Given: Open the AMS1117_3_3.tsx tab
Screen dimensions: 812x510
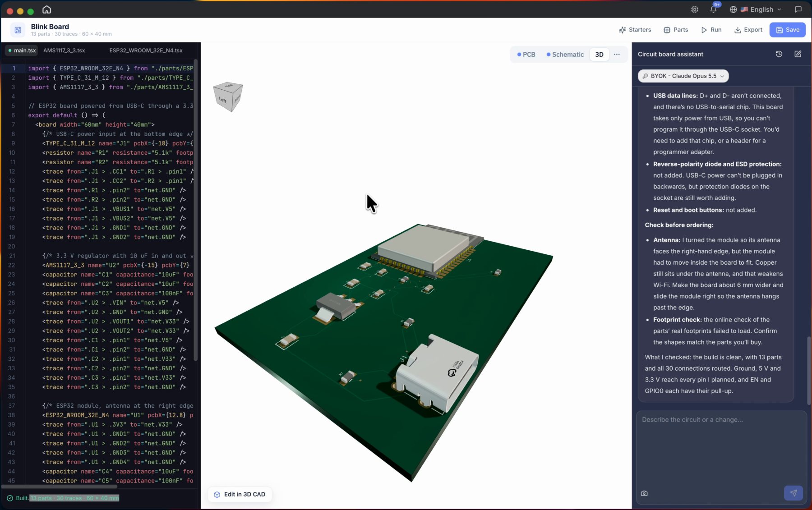Looking at the screenshot, I should [64, 51].
